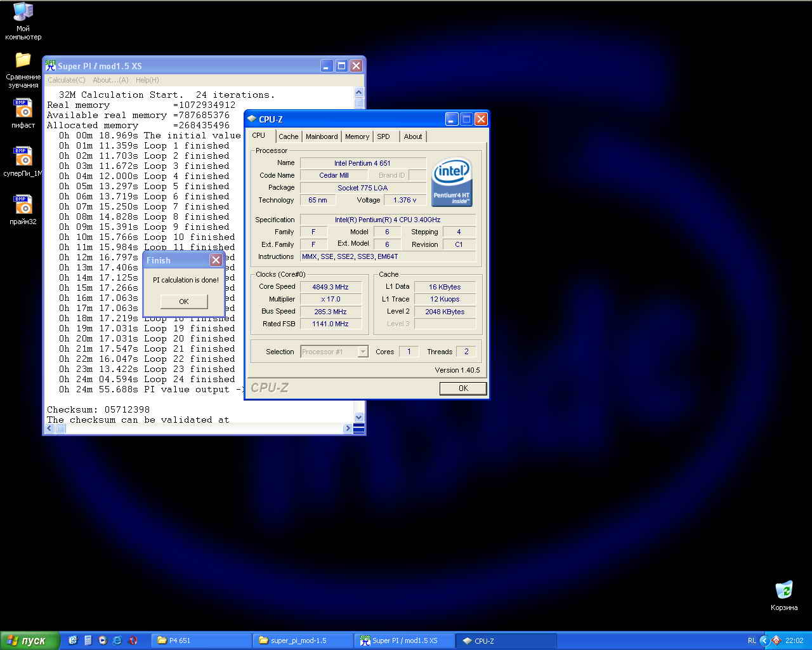The height and width of the screenshot is (650, 812).
Task: Switch to Super PI taskbar button
Action: click(x=404, y=640)
